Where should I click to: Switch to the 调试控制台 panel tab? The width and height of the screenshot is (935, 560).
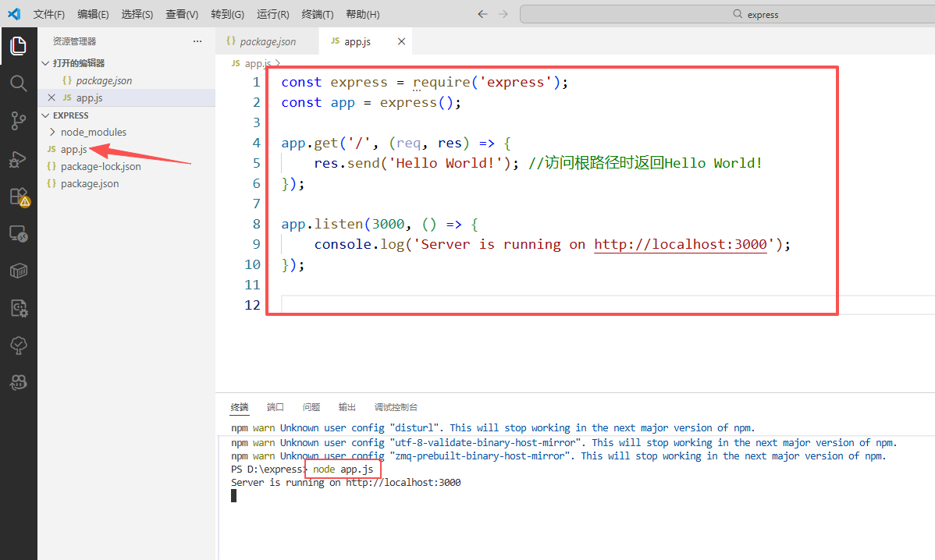pos(396,407)
